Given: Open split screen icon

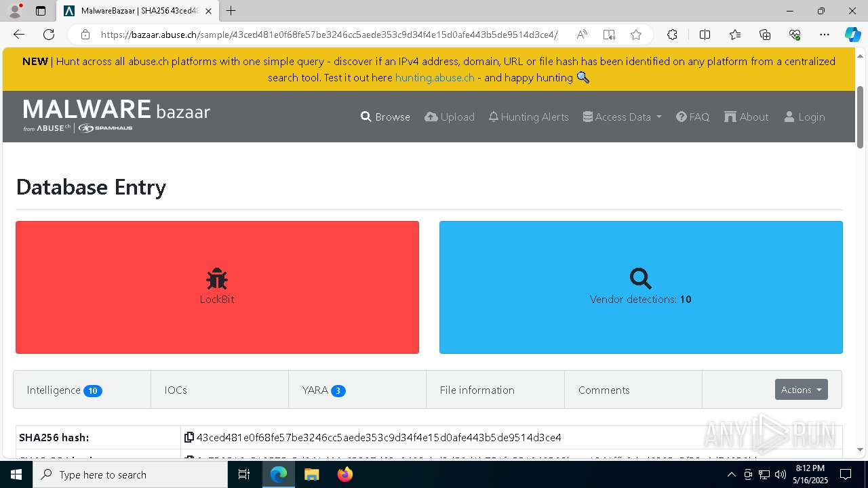Looking at the screenshot, I should point(705,35).
